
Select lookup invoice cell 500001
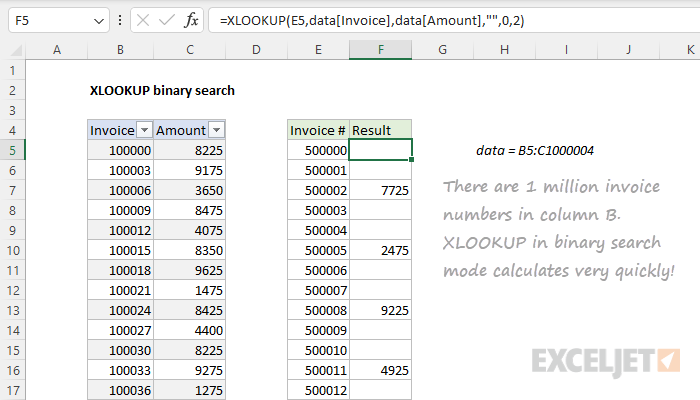tap(318, 171)
